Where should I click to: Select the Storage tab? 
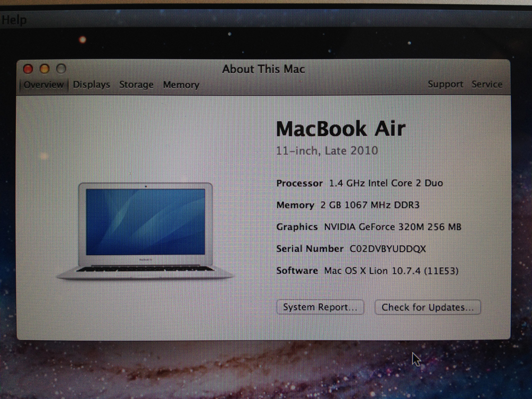coord(136,85)
